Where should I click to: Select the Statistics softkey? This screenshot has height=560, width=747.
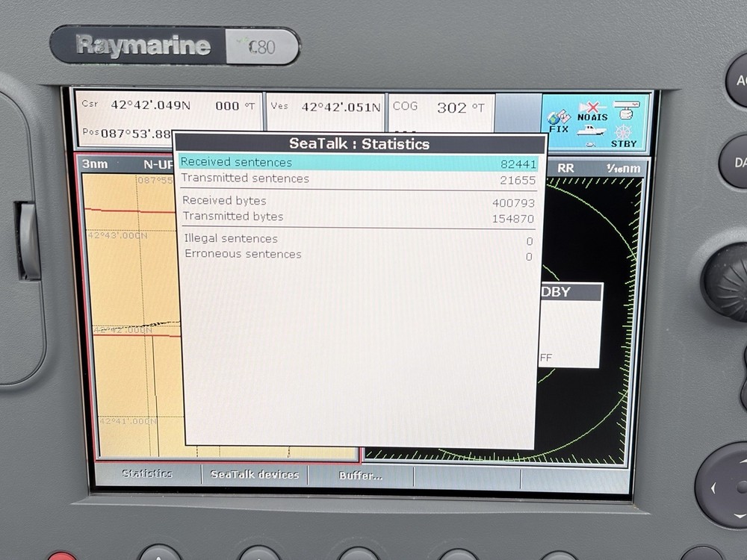point(147,473)
